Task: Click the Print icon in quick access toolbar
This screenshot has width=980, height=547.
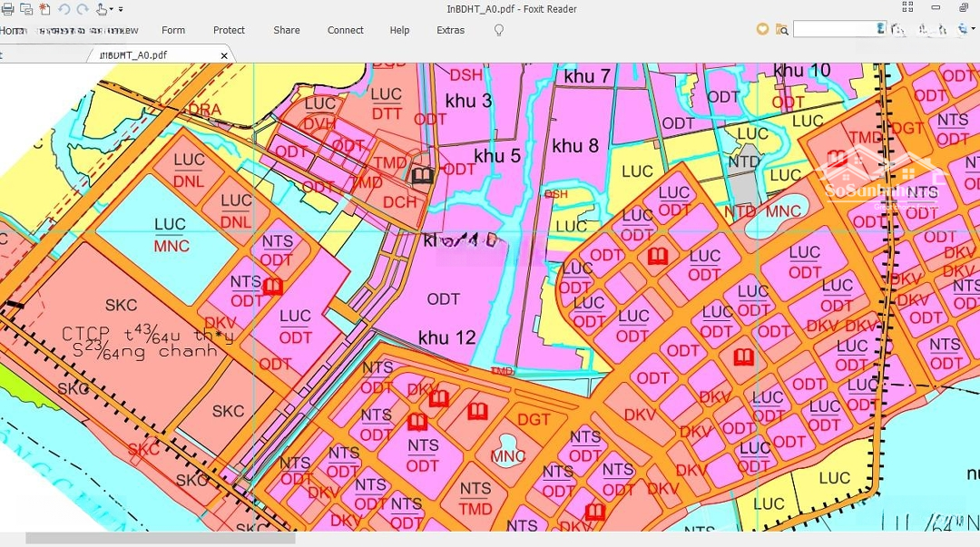Action: [8, 9]
